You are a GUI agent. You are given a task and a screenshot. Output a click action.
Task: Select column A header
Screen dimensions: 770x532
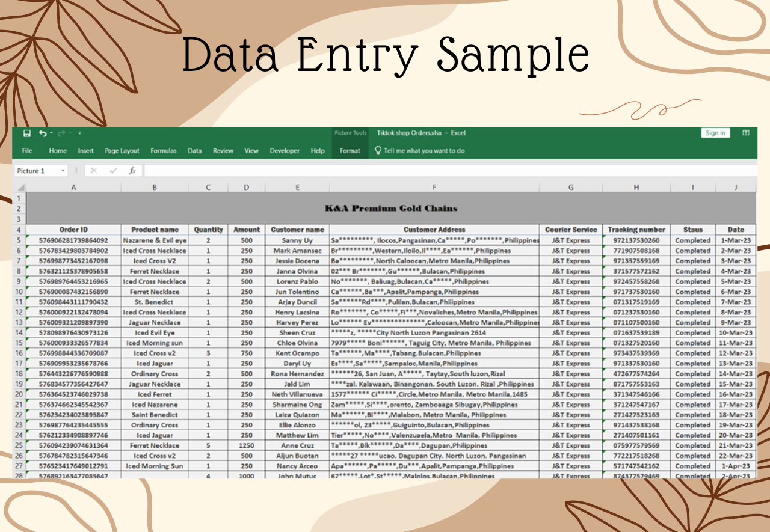[x=74, y=188]
